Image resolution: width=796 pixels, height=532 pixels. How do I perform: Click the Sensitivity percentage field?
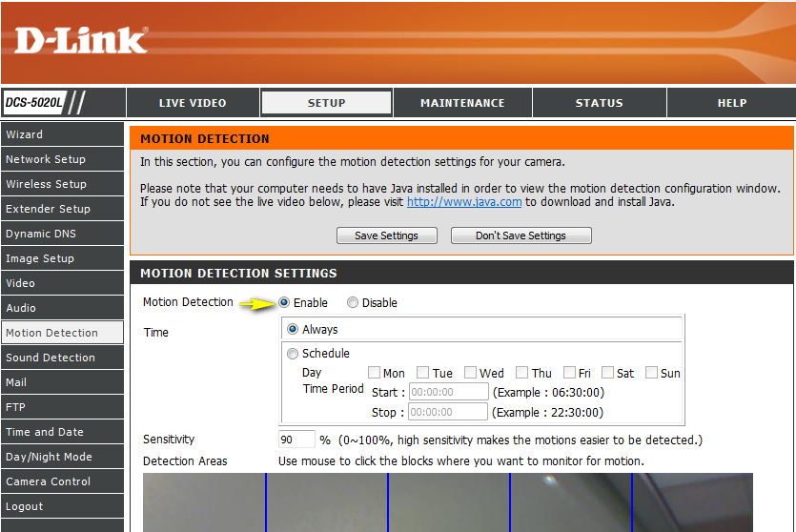coord(297,440)
